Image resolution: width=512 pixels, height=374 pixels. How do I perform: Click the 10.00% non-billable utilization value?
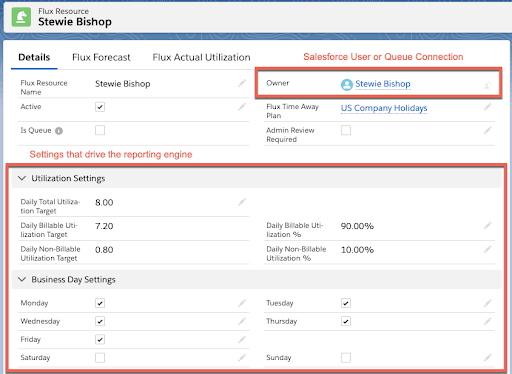[x=357, y=250]
